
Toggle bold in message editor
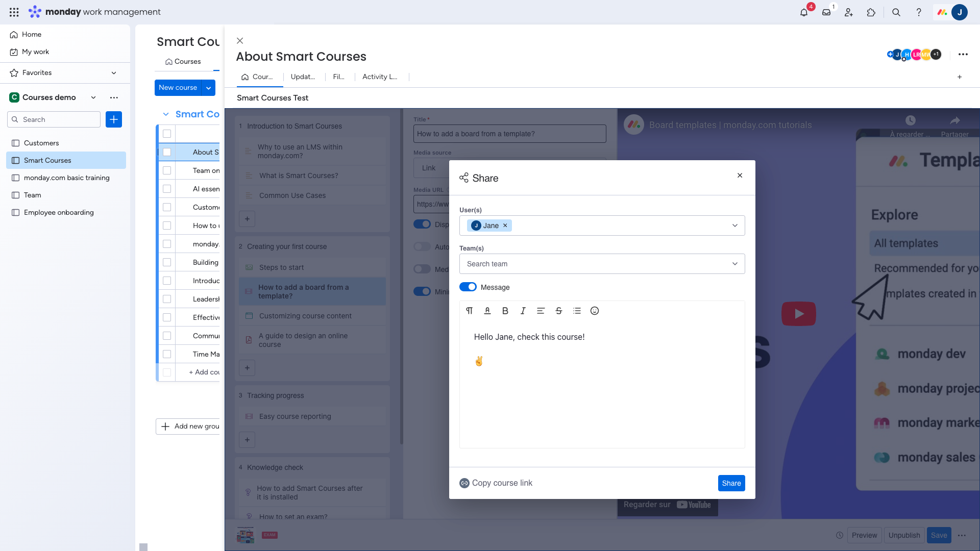point(505,311)
